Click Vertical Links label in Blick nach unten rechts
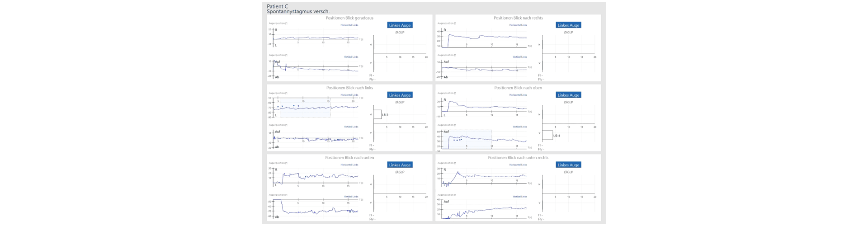 click(x=519, y=197)
